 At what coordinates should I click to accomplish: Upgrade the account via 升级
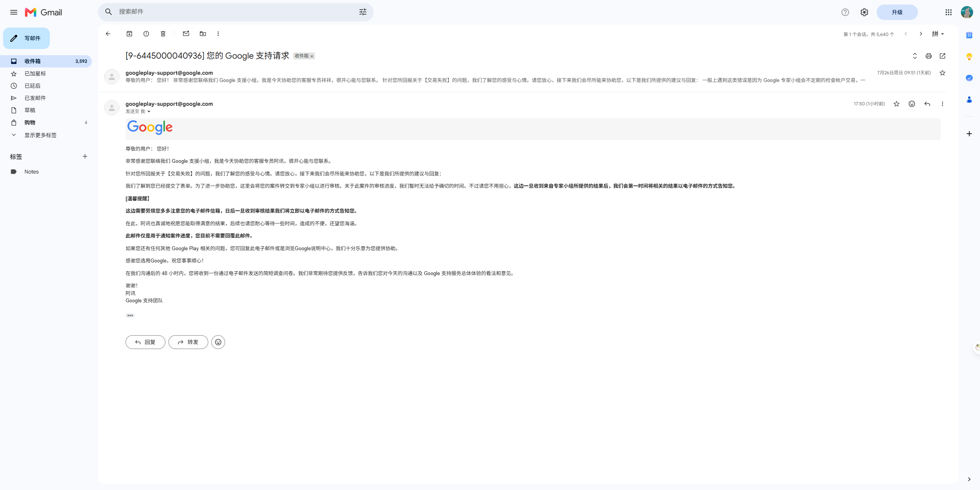tap(897, 12)
